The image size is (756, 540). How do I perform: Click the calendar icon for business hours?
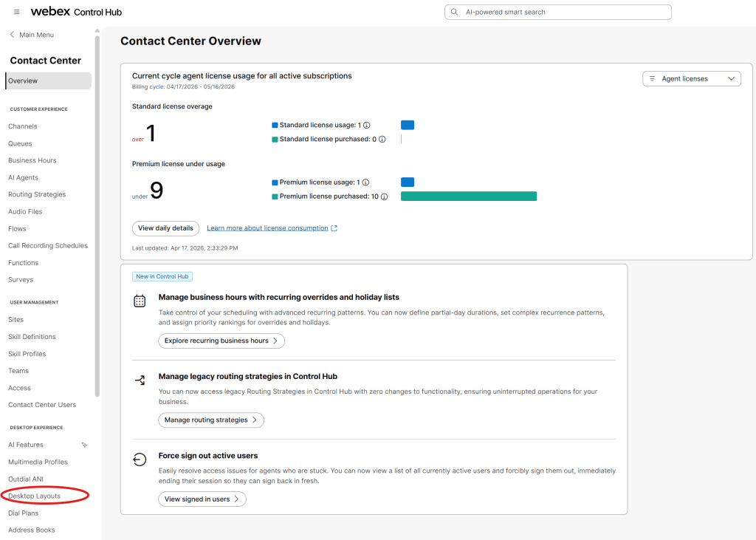[x=140, y=301]
